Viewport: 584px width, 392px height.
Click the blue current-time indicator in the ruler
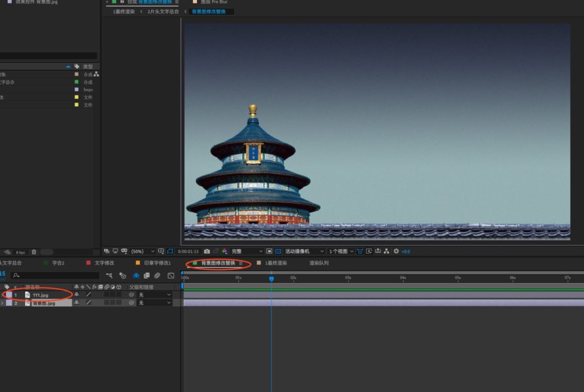click(x=271, y=278)
